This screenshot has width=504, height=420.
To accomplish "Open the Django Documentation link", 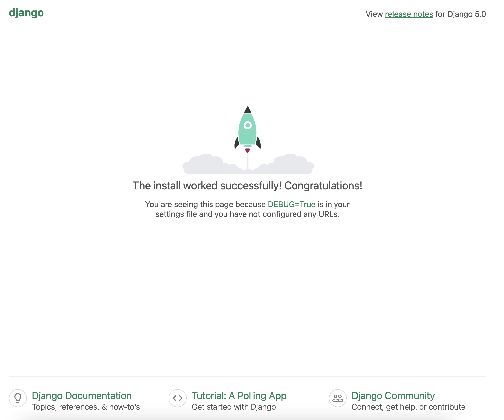I will [82, 396].
